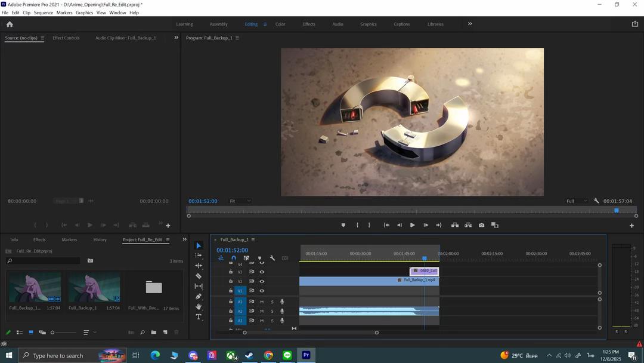
Task: Toggle V3 track output eye
Action: click(x=262, y=272)
